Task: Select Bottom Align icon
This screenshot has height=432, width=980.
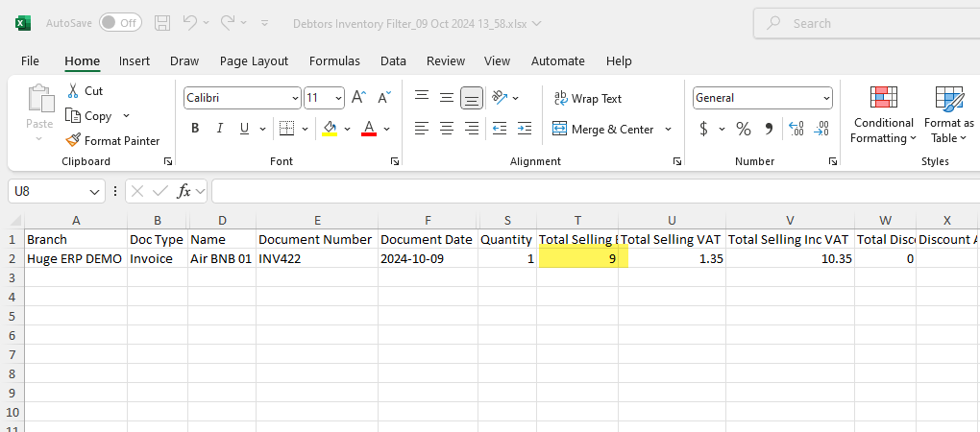Action: [472, 97]
